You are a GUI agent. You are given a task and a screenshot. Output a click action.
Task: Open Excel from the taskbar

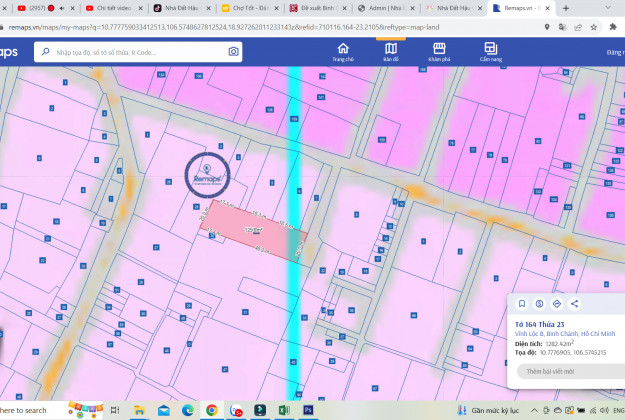284,410
